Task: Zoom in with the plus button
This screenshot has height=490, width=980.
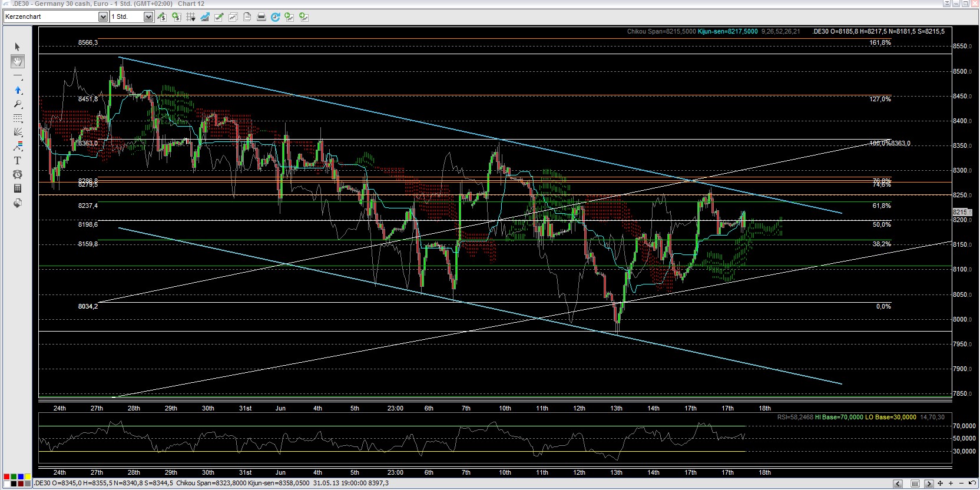Action: [951, 484]
